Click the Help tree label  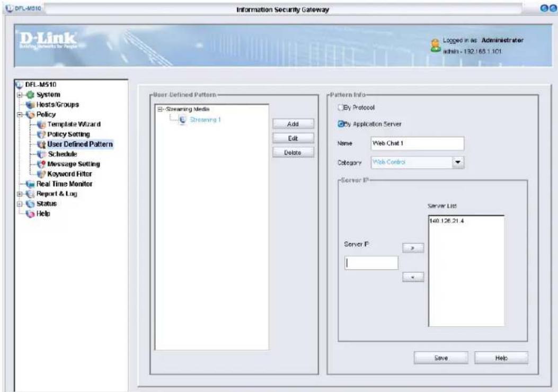43,214
